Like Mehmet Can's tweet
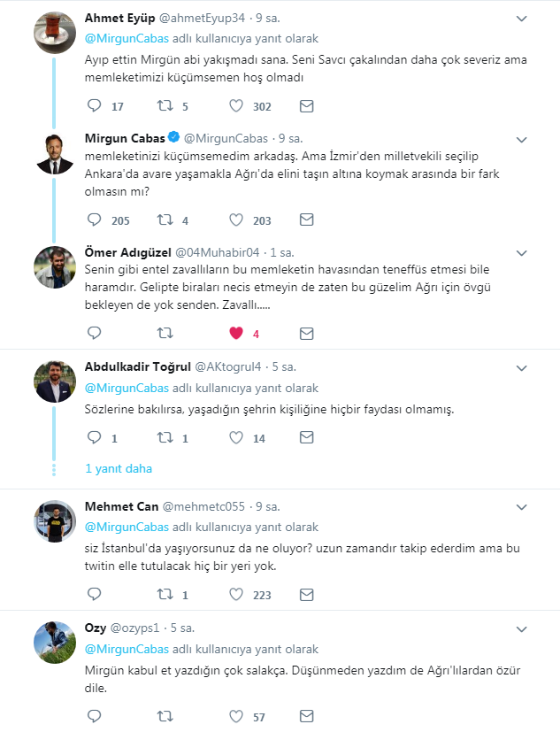560x732 pixels. 236,594
